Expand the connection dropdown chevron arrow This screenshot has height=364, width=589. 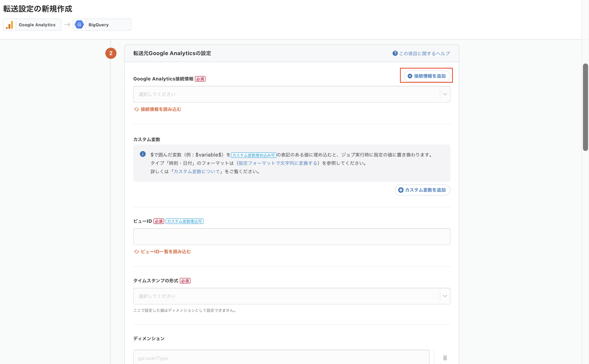tap(445, 94)
